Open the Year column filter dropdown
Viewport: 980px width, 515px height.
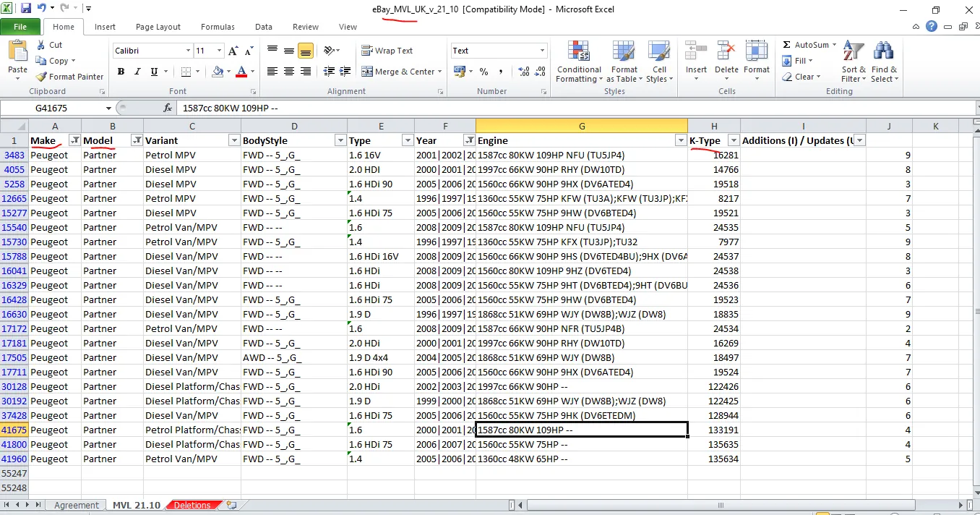469,141
